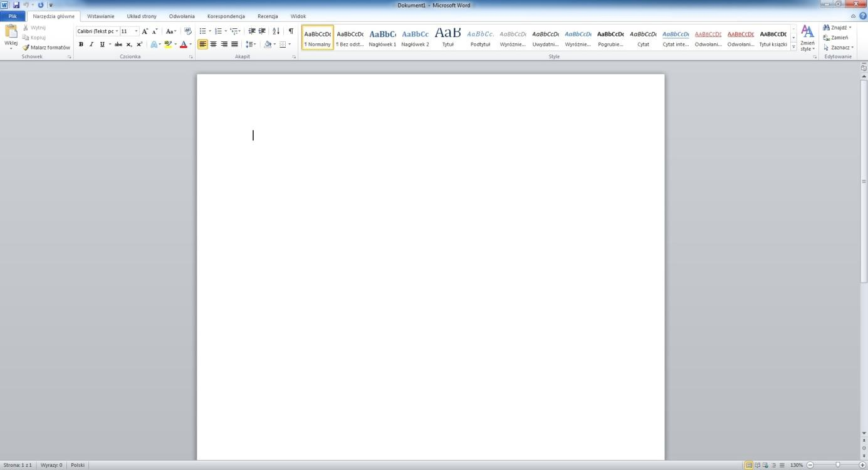Viewport: 868px width, 470px height.
Task: Toggle underline formatting
Action: tap(102, 44)
